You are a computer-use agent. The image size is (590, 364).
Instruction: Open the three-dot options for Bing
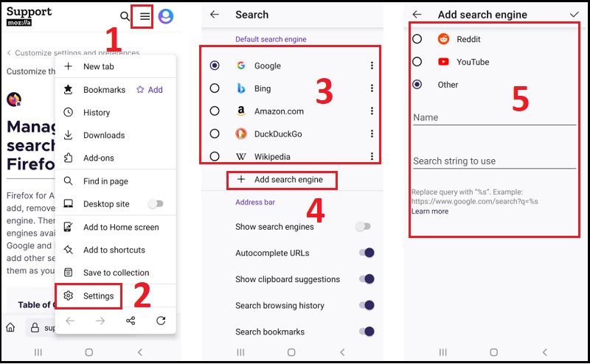point(372,88)
